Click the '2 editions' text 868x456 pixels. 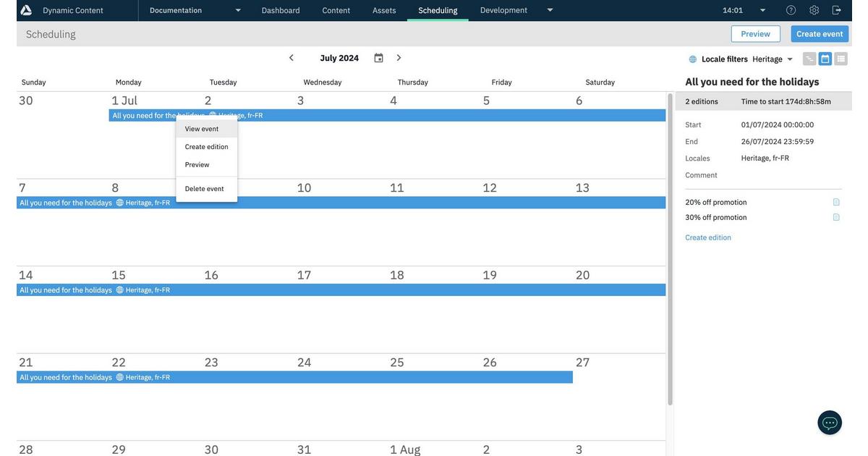point(702,101)
